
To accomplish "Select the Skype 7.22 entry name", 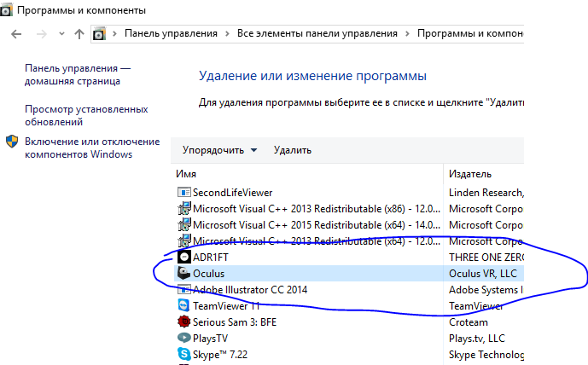I will tap(220, 355).
